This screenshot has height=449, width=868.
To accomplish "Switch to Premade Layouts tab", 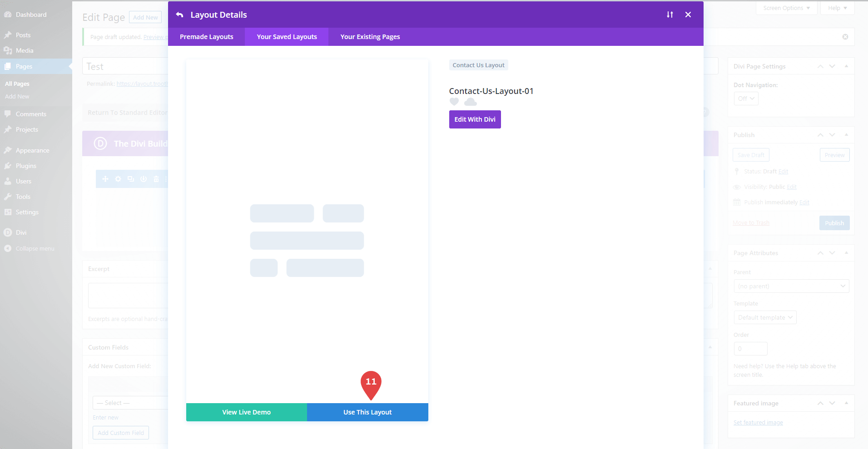I will [x=207, y=37].
